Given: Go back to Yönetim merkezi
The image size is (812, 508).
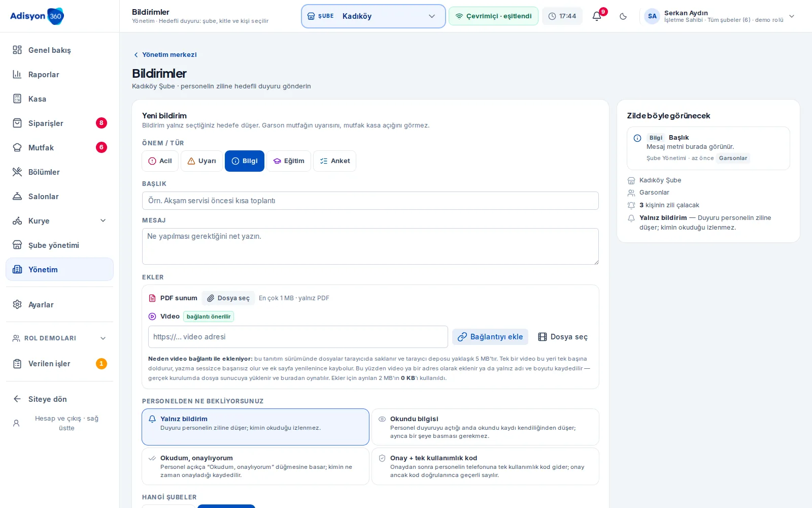Looking at the screenshot, I should (x=165, y=55).
